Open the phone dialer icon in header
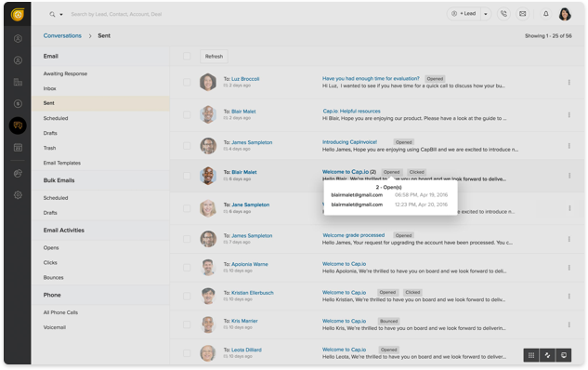The width and height of the screenshot is (588, 370). point(503,14)
